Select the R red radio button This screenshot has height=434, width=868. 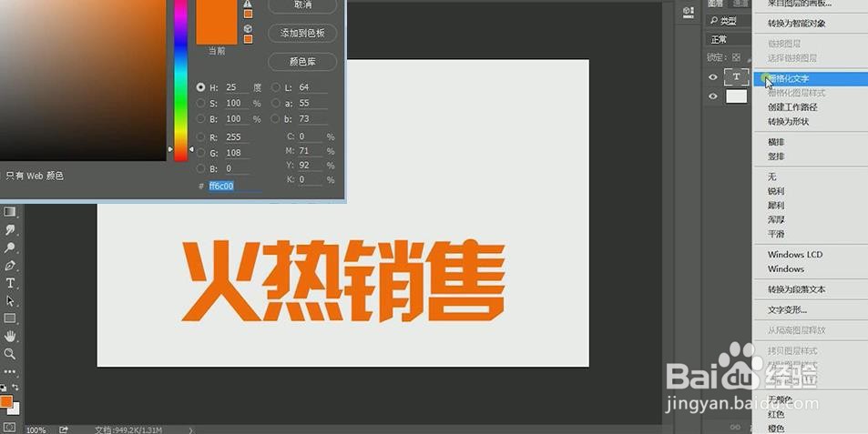200,137
